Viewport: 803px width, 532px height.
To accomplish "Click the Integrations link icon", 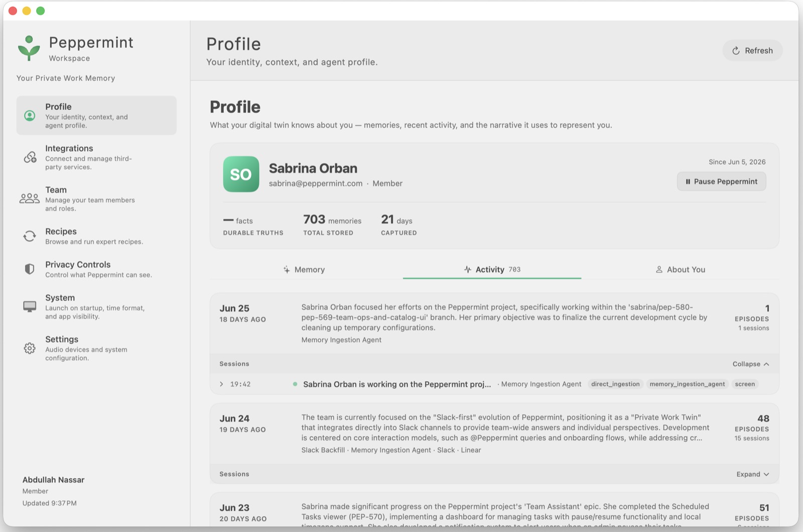I will pyautogui.click(x=30, y=157).
